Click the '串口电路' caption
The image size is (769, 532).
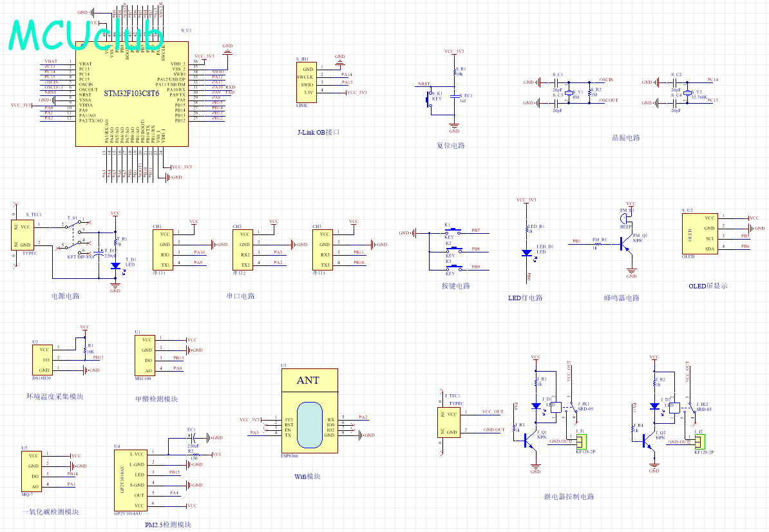(x=240, y=296)
